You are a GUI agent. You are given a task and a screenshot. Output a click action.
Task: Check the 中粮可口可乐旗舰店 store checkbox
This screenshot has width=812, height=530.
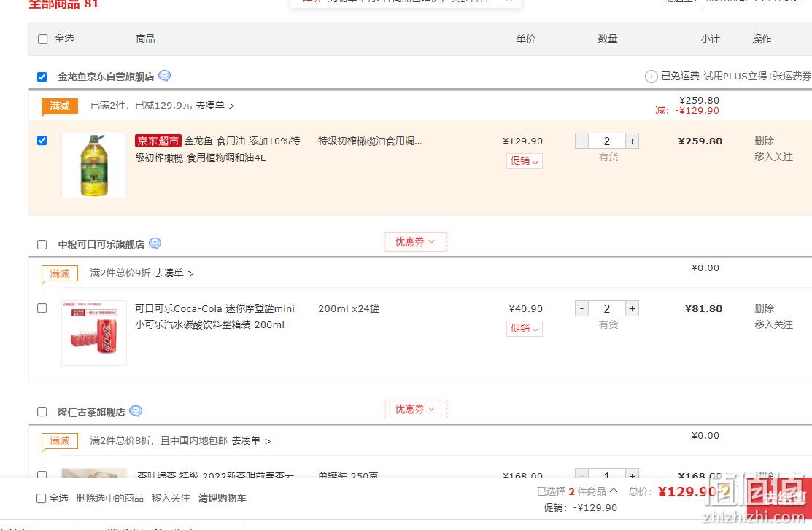coord(42,244)
